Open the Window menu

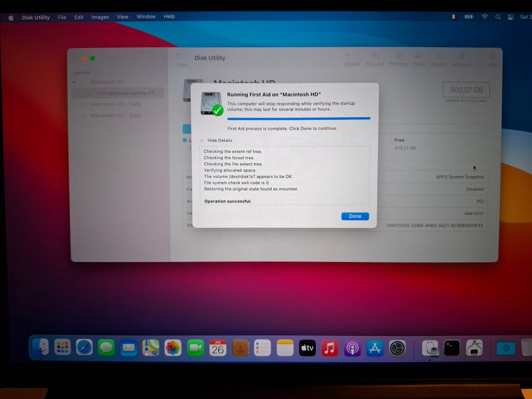click(x=146, y=16)
